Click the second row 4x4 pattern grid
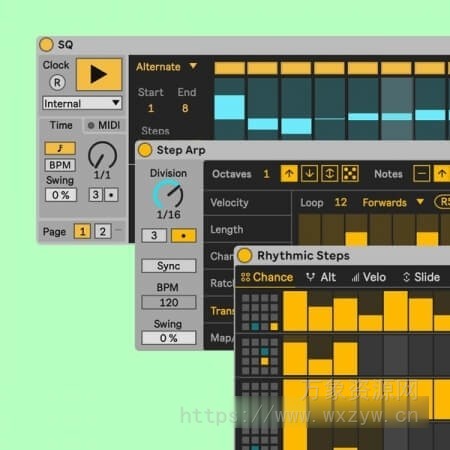 pyautogui.click(x=260, y=356)
